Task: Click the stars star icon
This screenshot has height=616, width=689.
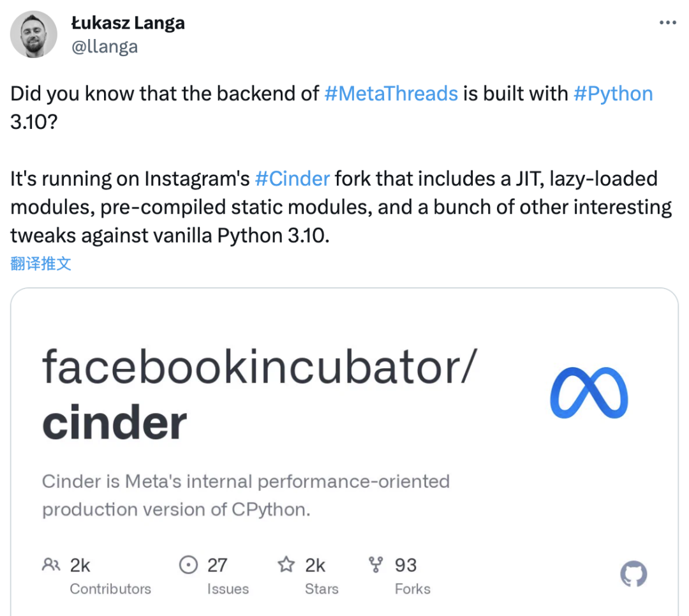Action: click(x=286, y=565)
